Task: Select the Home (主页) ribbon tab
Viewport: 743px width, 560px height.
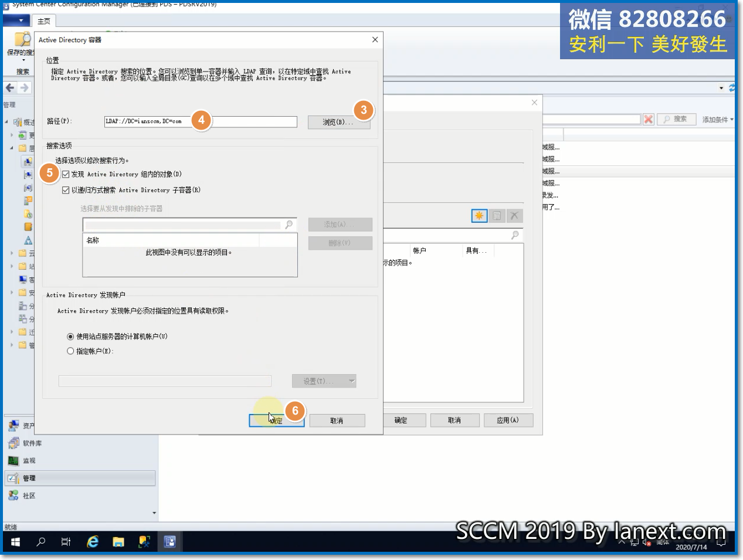Action: click(x=44, y=21)
